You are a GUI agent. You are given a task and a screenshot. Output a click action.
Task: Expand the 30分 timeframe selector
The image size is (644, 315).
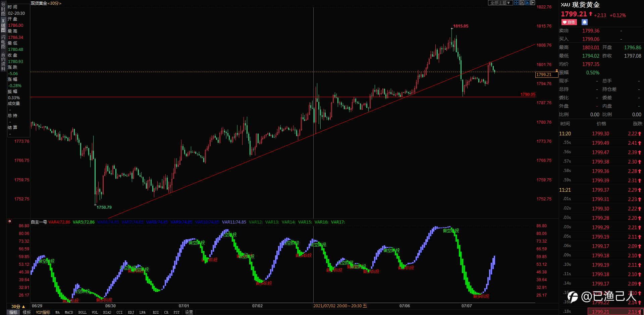tap(18, 307)
